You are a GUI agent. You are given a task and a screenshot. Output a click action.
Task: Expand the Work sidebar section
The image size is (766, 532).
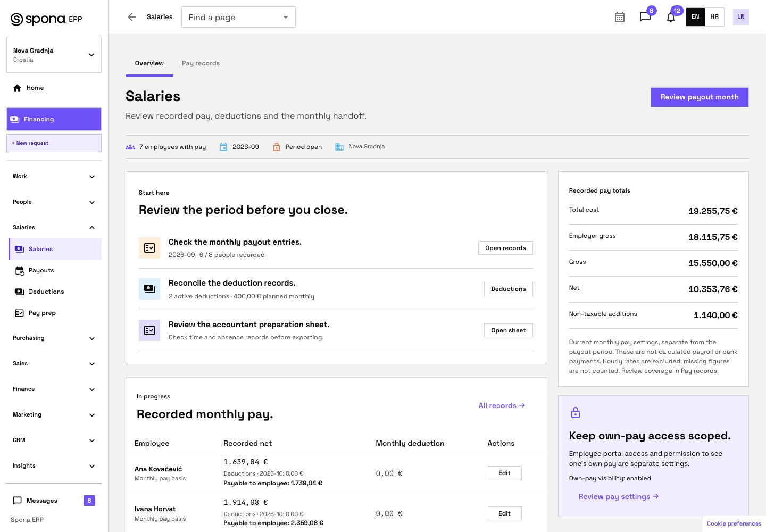[54, 177]
